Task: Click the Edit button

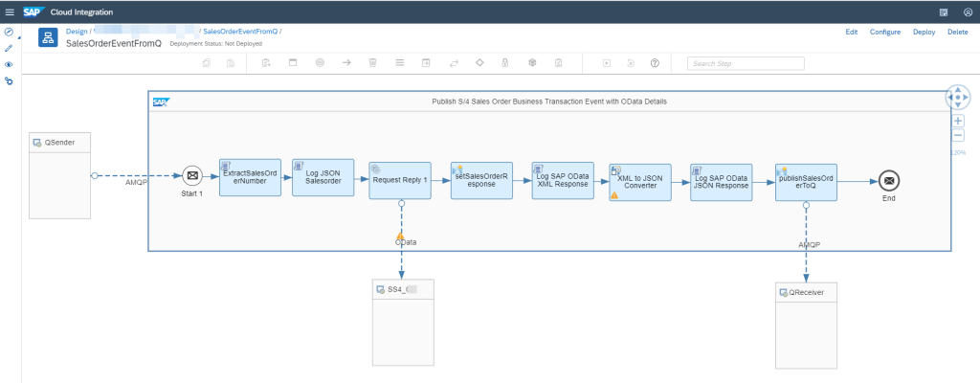Action: (x=851, y=32)
